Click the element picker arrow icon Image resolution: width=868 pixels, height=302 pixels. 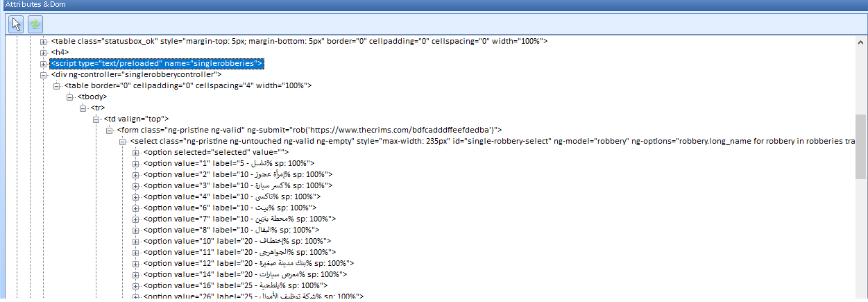coord(17,24)
